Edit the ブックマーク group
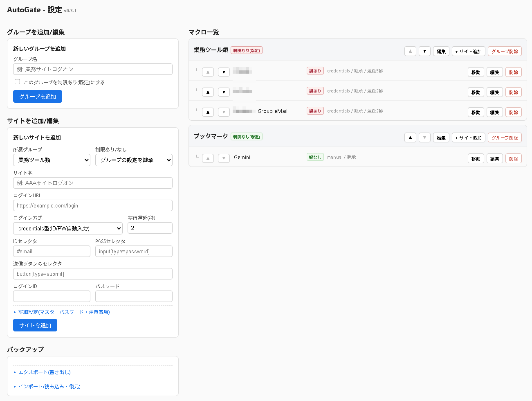 441,137
